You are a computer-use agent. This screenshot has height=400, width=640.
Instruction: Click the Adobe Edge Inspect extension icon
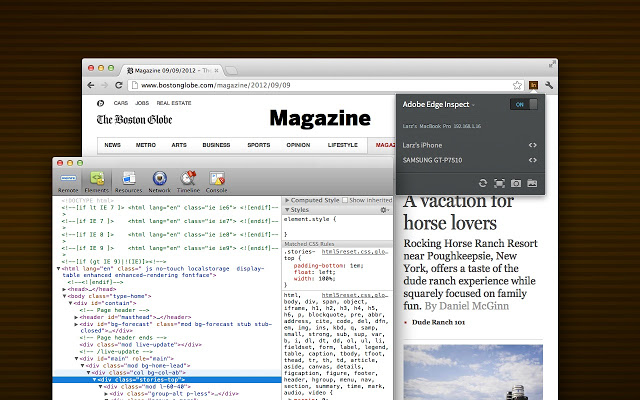pos(533,85)
